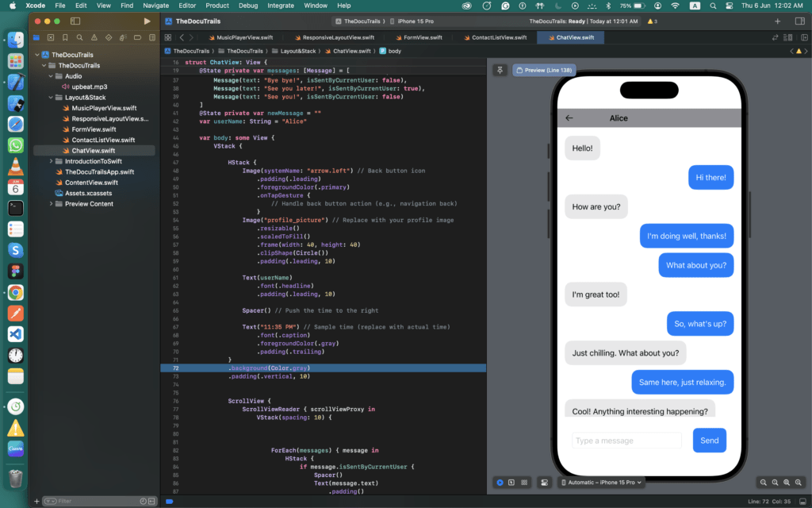Screen dimensions: 812x508
Task: Expand the IntroductionToSwift folder
Action: [51, 161]
